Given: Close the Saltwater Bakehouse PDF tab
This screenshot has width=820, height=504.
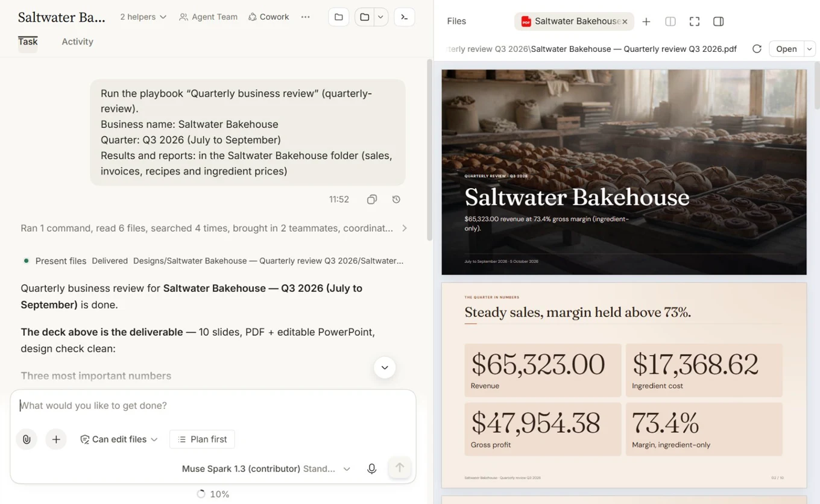Looking at the screenshot, I should [x=625, y=22].
